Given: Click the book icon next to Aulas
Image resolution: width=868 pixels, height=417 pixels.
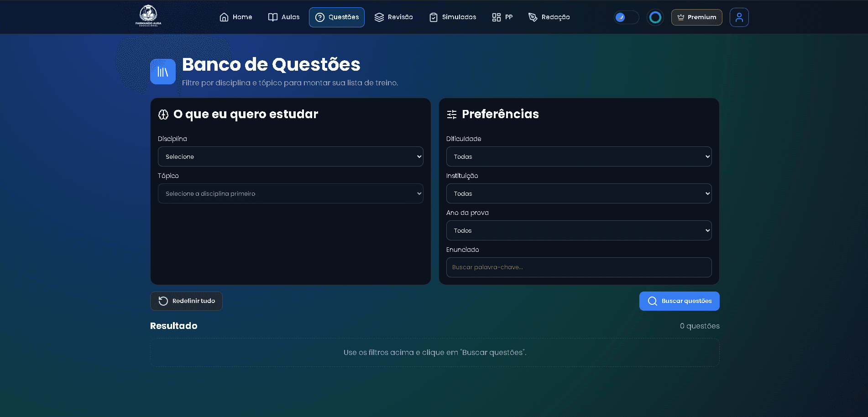Looking at the screenshot, I should tap(272, 17).
